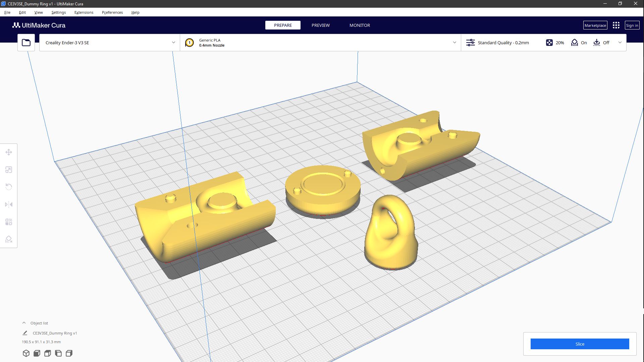This screenshot has height=362, width=644.
Task: Open the Help menu
Action: [x=135, y=12]
